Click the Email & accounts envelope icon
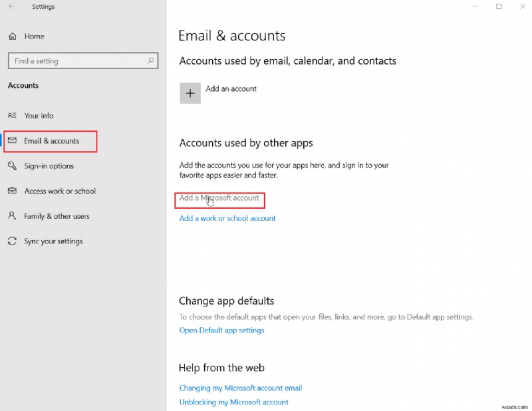Image resolution: width=532 pixels, height=411 pixels. tap(12, 141)
